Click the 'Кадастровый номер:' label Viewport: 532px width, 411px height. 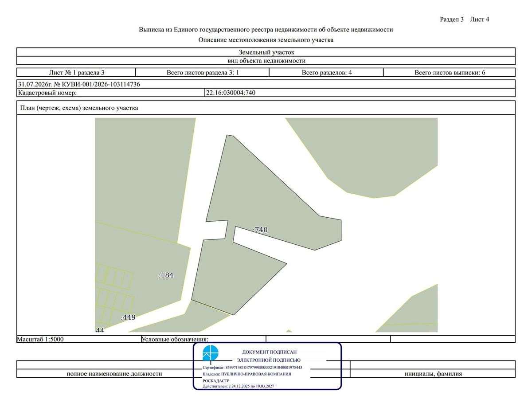coord(47,93)
